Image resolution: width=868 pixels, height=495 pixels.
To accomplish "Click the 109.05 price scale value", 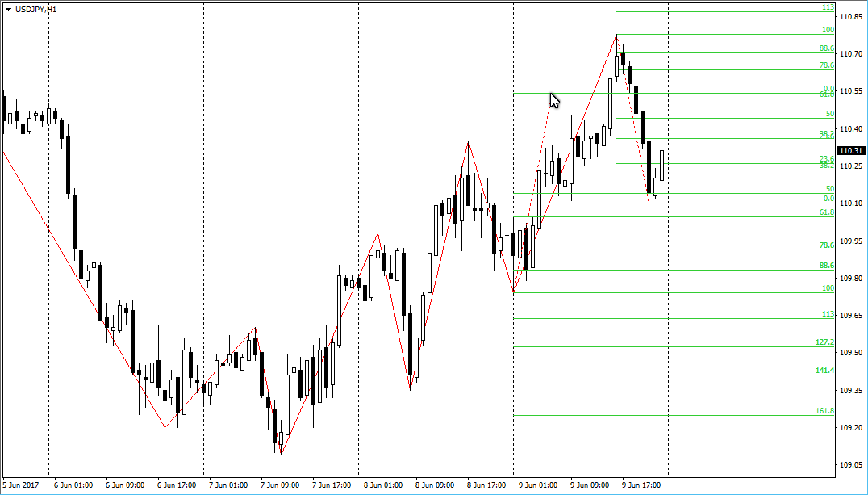I will [851, 464].
